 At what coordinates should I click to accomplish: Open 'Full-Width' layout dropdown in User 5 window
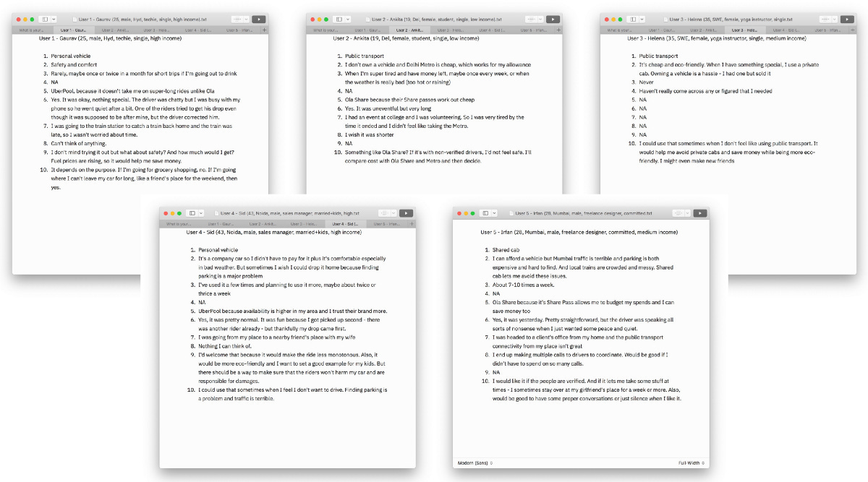pos(692,462)
